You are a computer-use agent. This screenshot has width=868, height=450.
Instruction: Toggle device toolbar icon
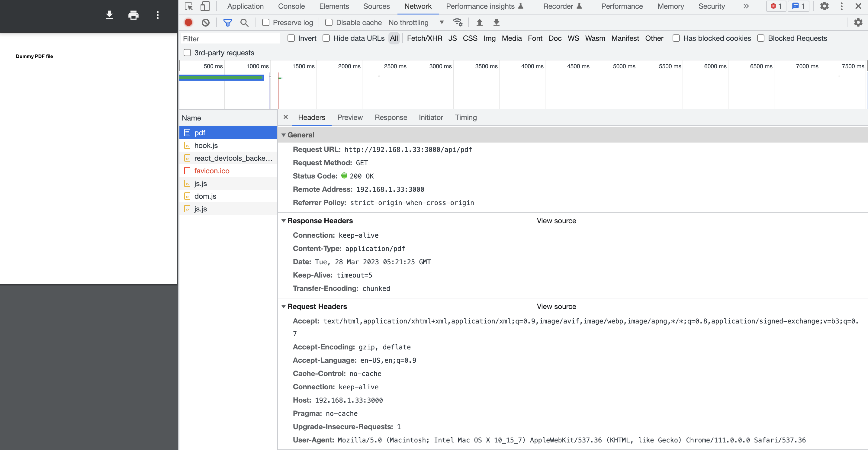coord(204,6)
